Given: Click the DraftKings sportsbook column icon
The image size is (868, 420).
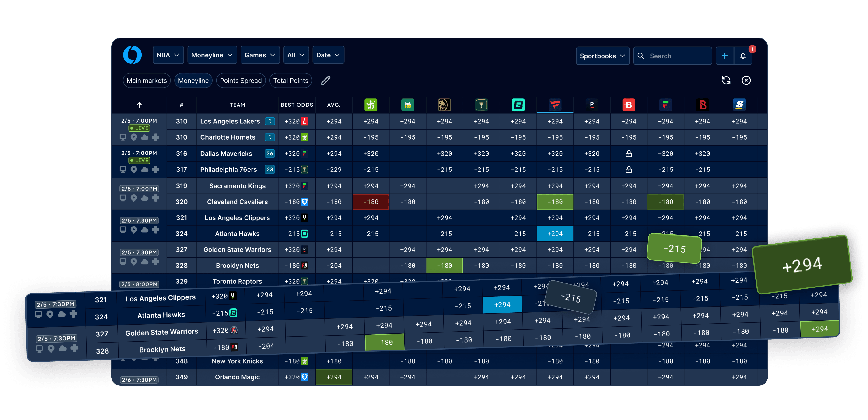Looking at the screenshot, I should click(371, 105).
